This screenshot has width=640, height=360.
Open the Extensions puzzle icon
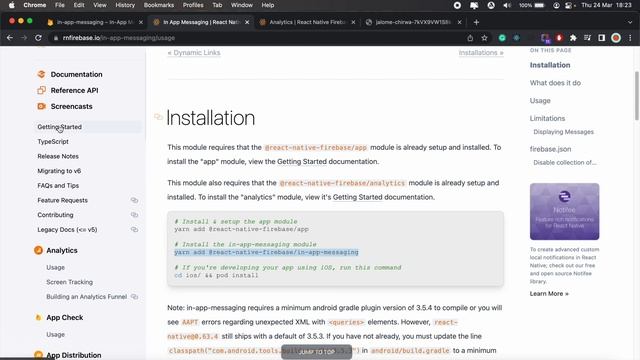573,38
